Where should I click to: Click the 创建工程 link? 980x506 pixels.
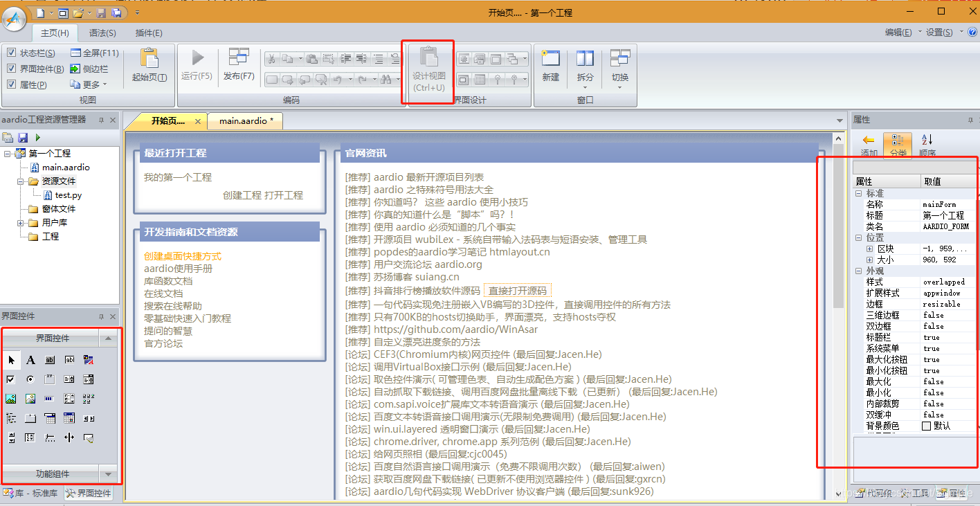coord(242,195)
